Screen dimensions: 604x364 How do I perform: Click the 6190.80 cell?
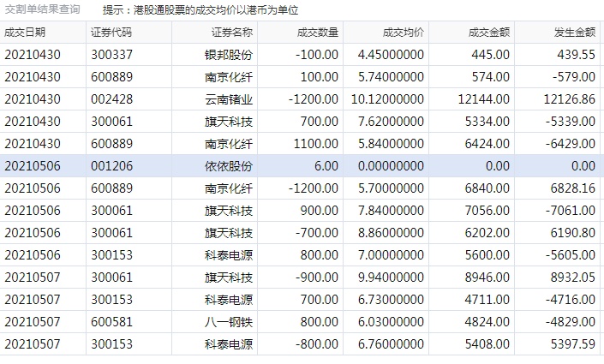click(x=573, y=233)
